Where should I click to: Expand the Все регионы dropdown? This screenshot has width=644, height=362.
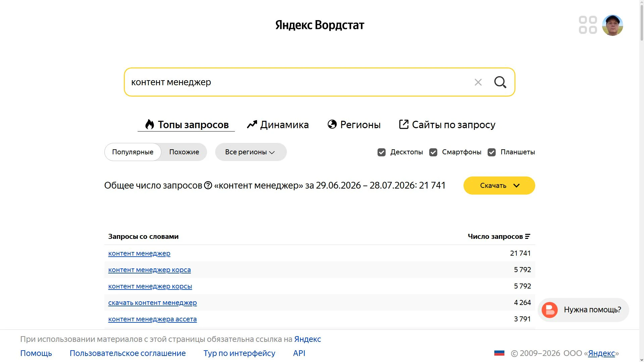[251, 152]
